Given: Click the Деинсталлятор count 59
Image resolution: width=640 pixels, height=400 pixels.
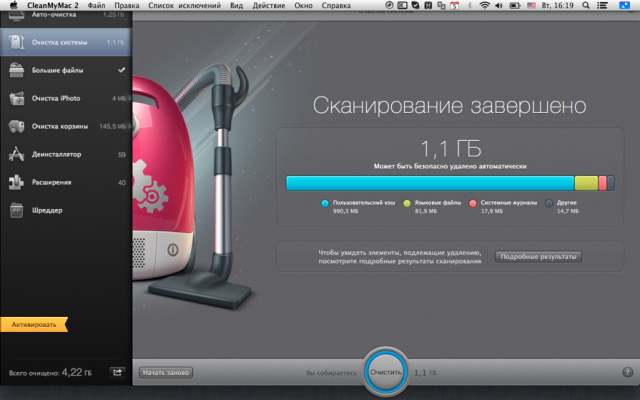Looking at the screenshot, I should (122, 155).
